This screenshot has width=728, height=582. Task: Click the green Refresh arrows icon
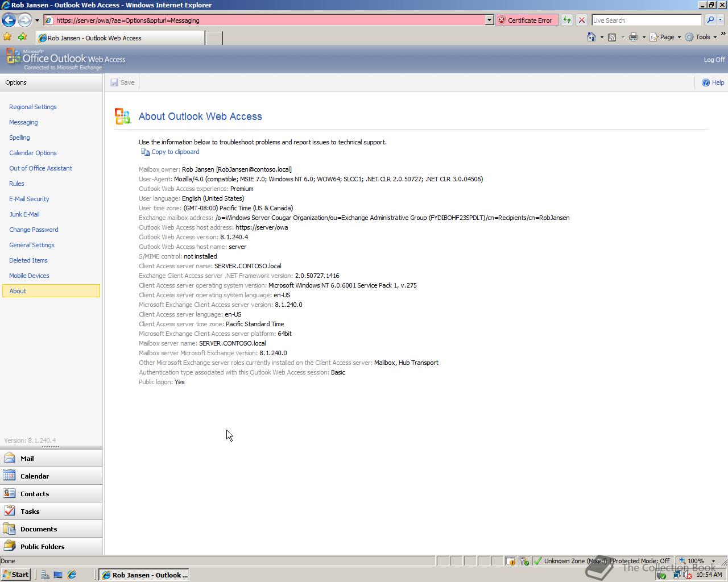pyautogui.click(x=567, y=20)
